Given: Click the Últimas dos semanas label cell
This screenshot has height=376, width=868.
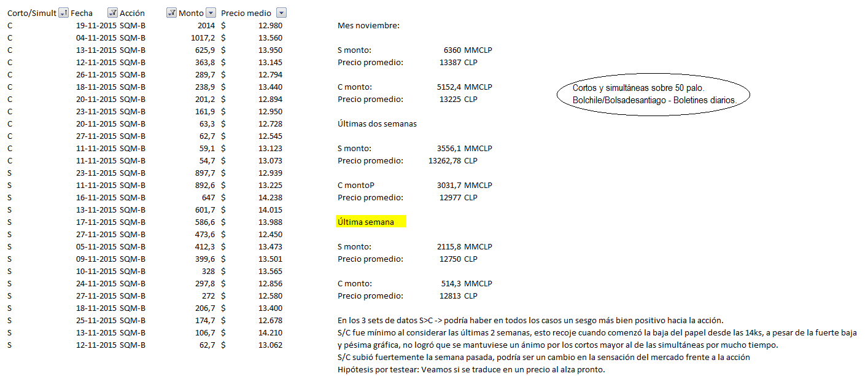Looking at the screenshot, I should [377, 123].
